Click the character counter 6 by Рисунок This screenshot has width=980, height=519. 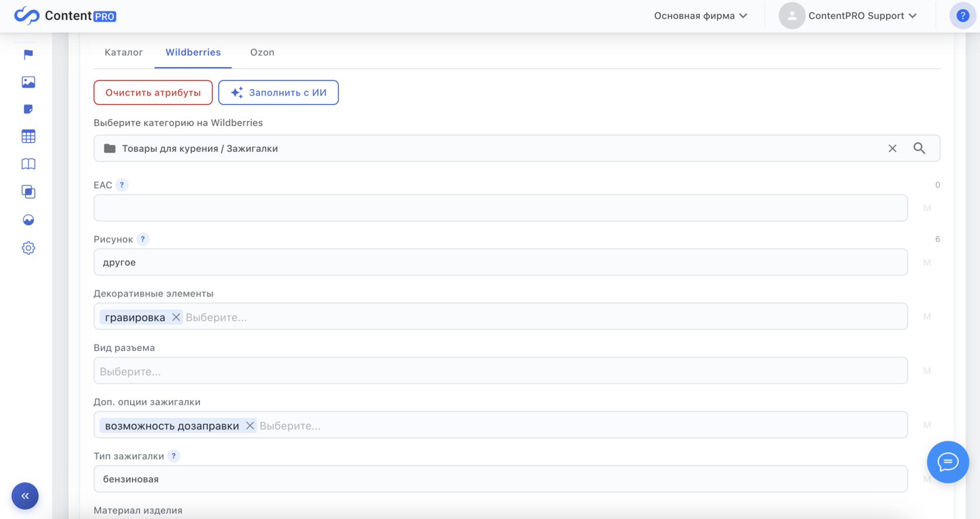tap(937, 239)
